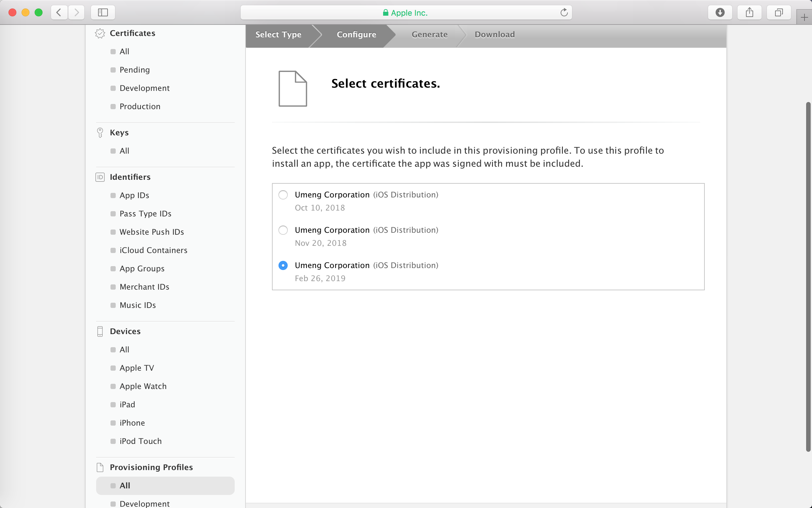Select Umeng Corporation certificate dated Feb 26, 2019
The image size is (812, 508).
point(283,265)
